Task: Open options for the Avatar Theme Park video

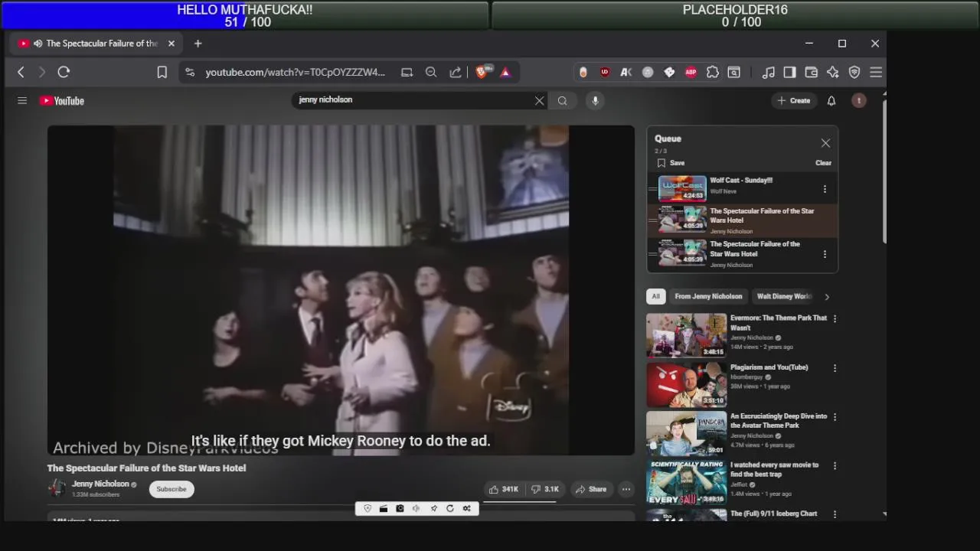Action: pos(835,417)
